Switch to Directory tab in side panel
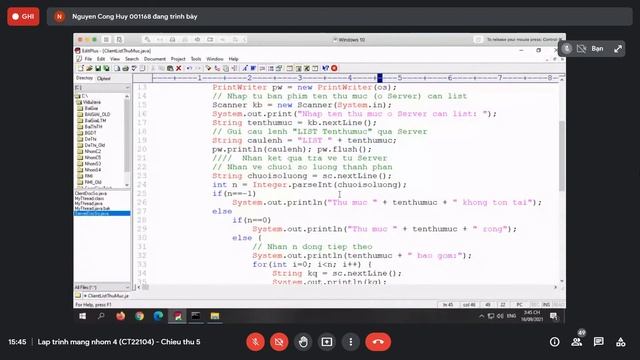640x360 pixels. [x=84, y=78]
